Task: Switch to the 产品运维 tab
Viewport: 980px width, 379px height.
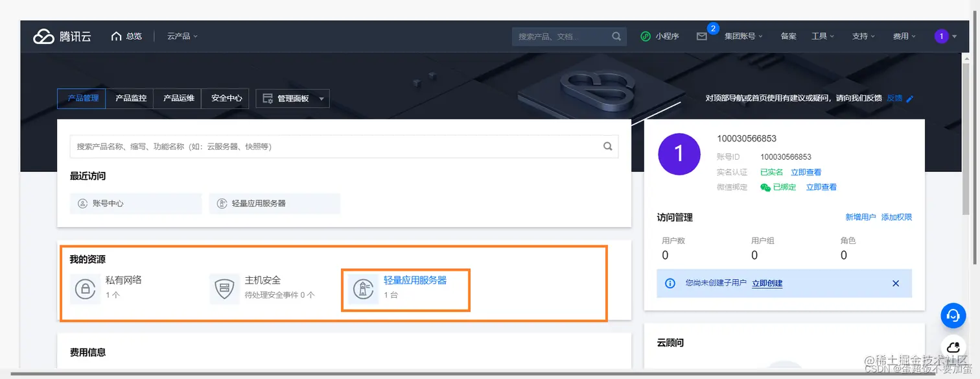Action: tap(178, 98)
